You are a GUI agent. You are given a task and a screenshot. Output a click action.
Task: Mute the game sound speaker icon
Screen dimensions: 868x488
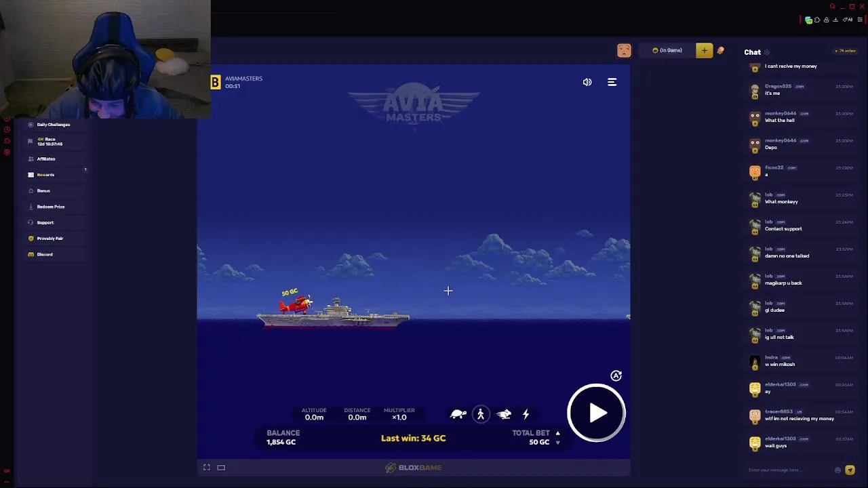[x=587, y=82]
